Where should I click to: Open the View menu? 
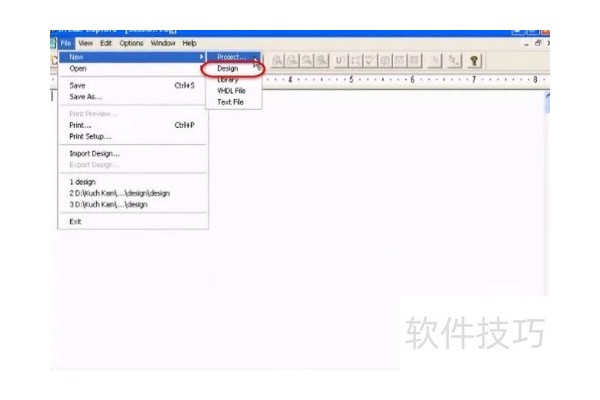86,43
